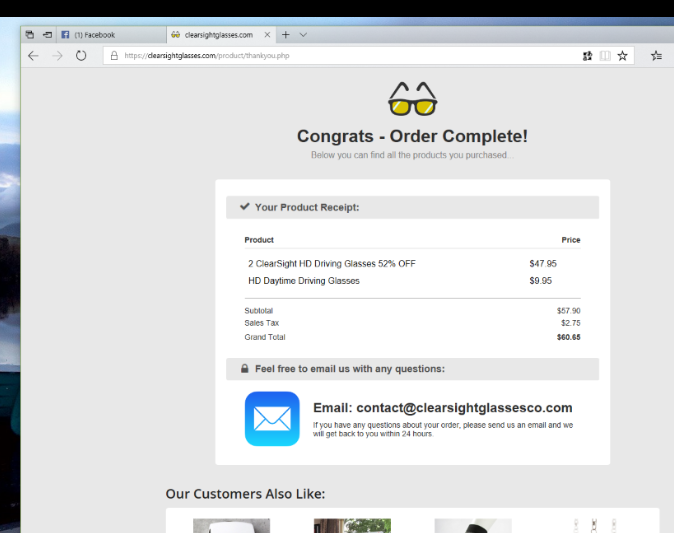The image size is (674, 533).
Task: Open the extension icon in the address bar
Action: point(587,55)
